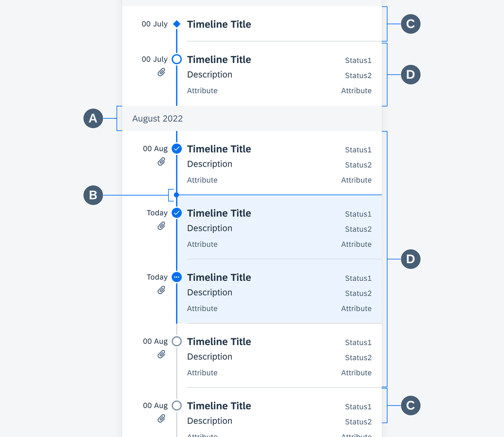Click the paperclip under second Today label
504x437 pixels.
click(161, 290)
